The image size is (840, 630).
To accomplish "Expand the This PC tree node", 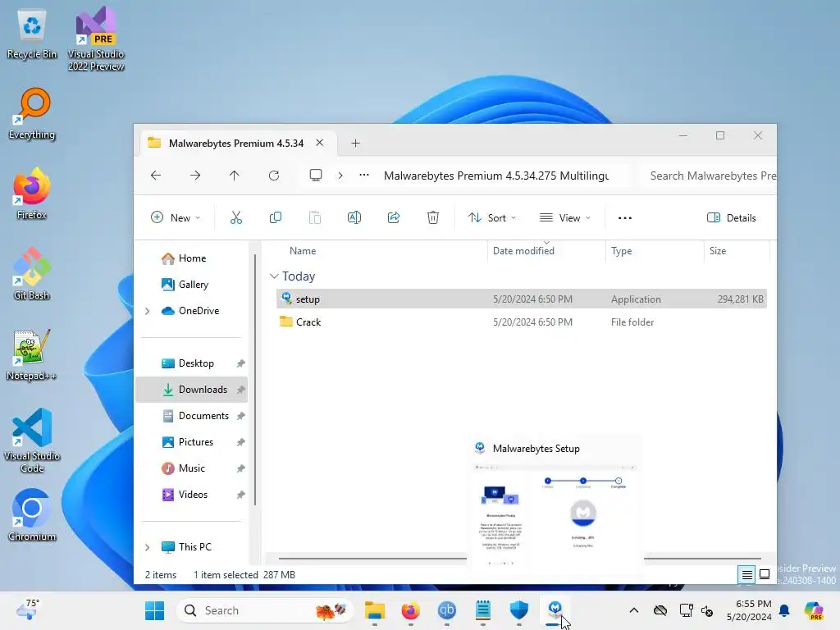I will [148, 547].
